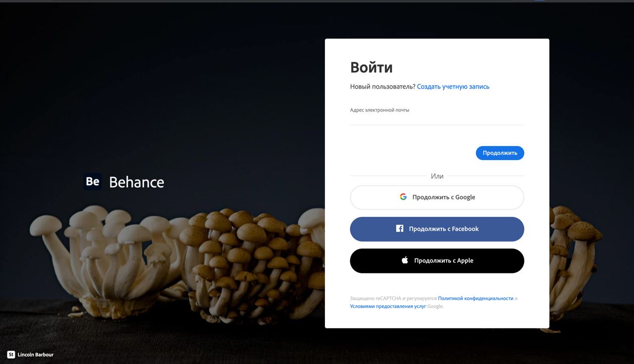Click the Google "G" logo icon
Viewport: 634px width, 364px height.
403,197
